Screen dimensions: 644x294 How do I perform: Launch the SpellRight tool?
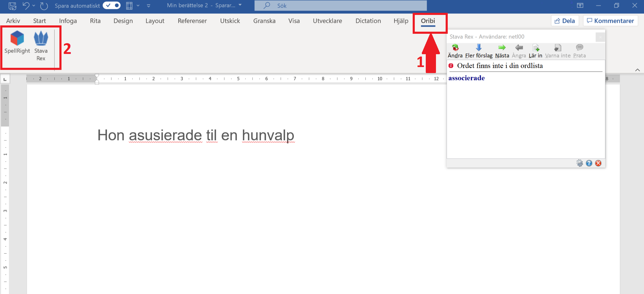tap(17, 43)
